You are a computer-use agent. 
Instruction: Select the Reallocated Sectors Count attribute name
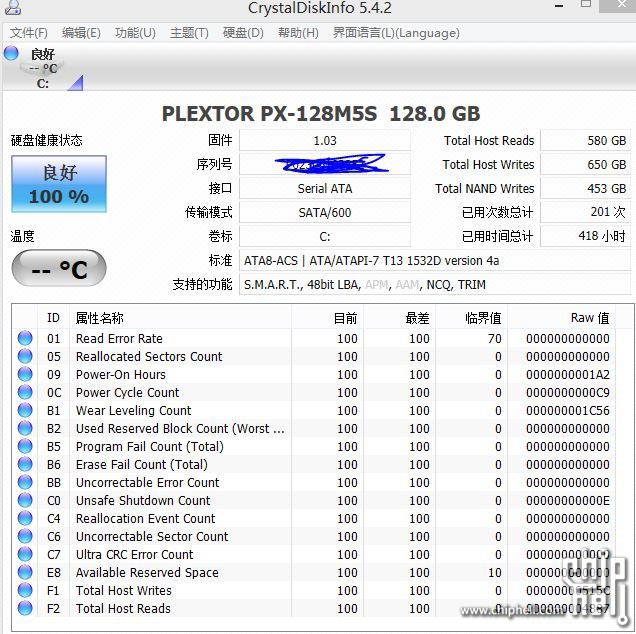(x=149, y=356)
